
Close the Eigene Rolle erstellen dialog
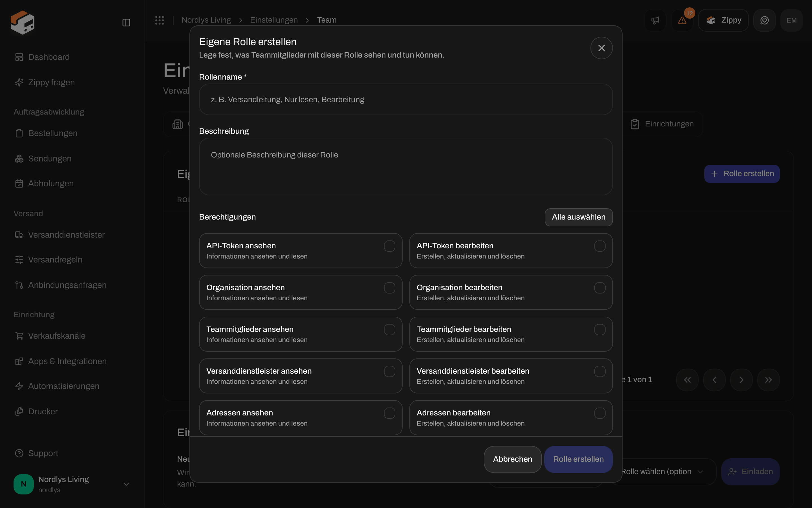[601, 48]
